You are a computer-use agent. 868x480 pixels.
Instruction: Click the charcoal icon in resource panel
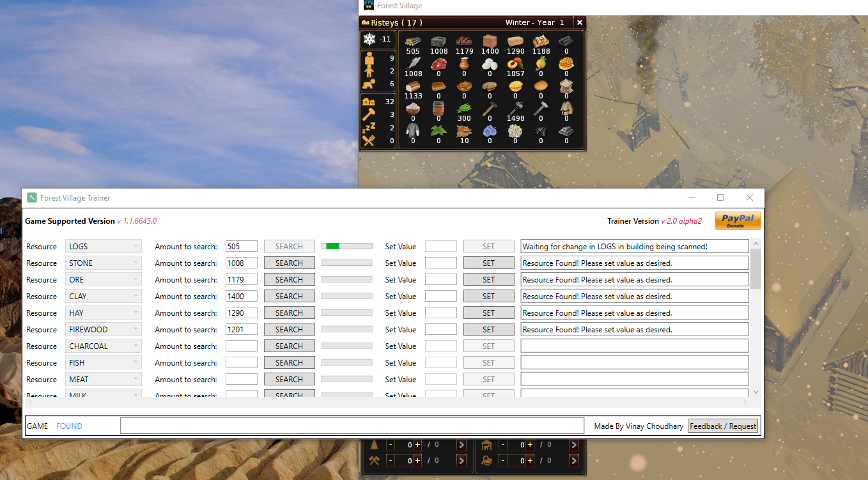coord(566,42)
